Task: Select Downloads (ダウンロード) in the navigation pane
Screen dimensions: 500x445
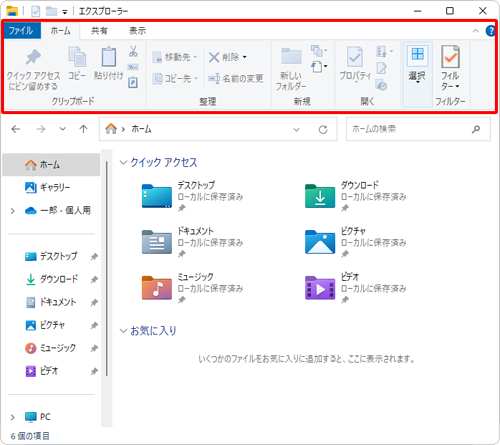Action: [x=51, y=279]
